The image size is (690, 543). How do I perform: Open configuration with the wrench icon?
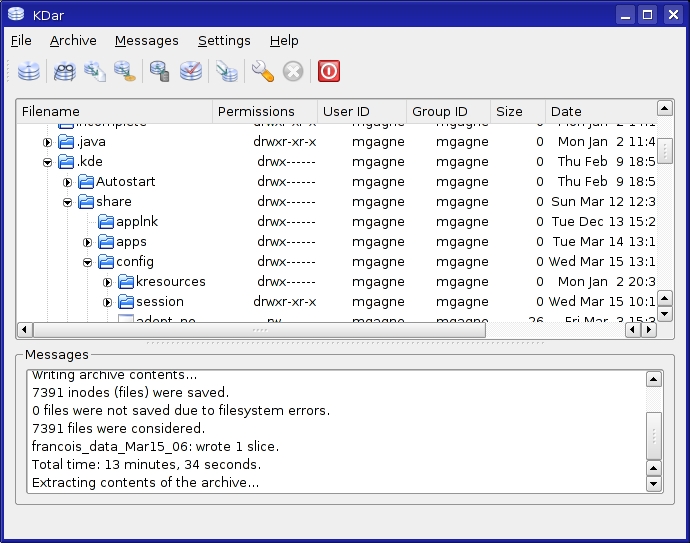coord(262,71)
